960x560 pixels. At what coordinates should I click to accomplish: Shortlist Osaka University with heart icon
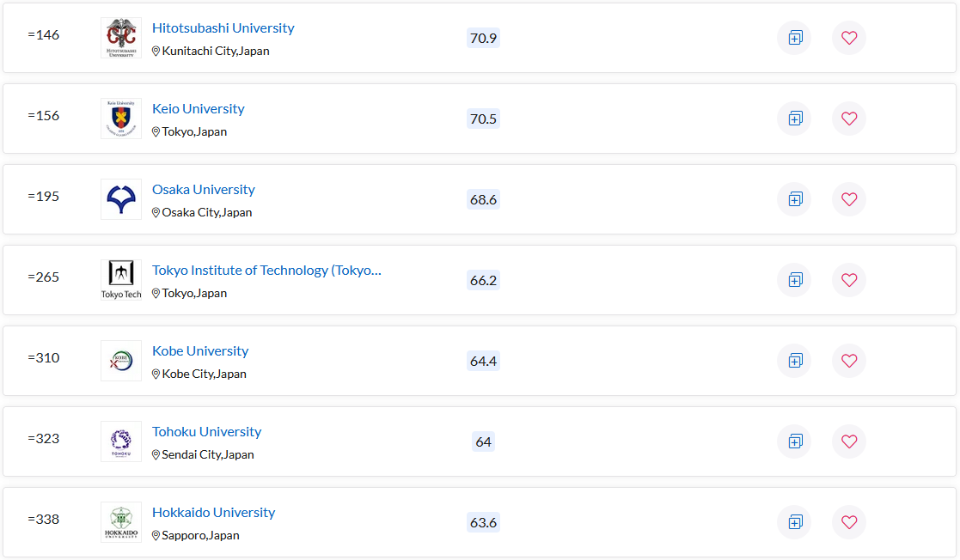click(x=849, y=199)
